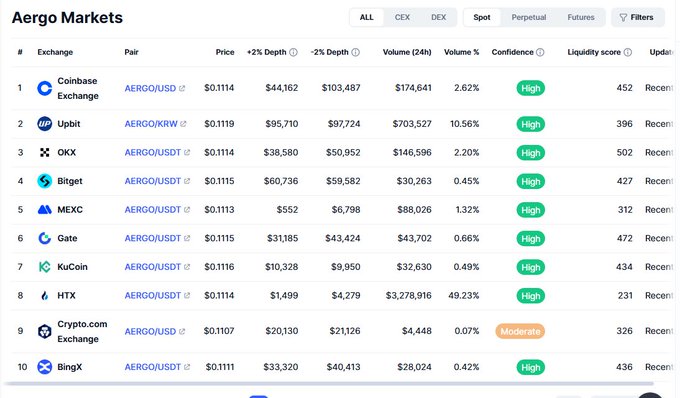Click the Coinbase Exchange logo icon

click(44, 88)
